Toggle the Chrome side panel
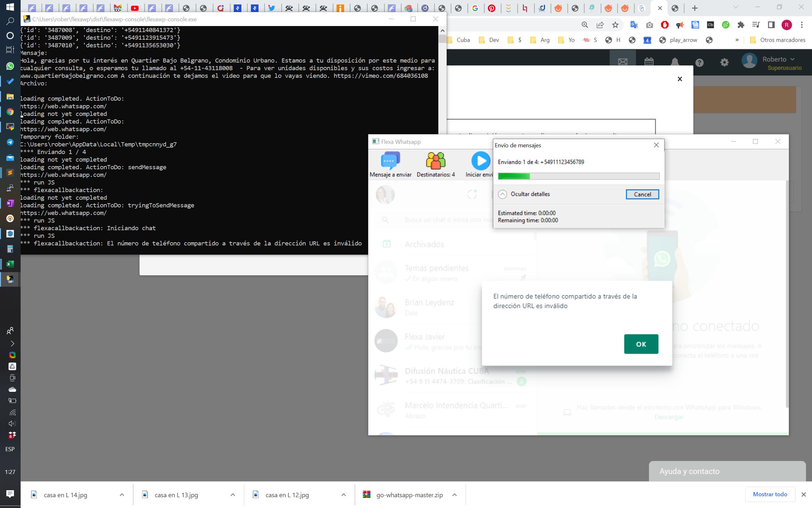Screen dimensions: 812x508 click(x=771, y=24)
